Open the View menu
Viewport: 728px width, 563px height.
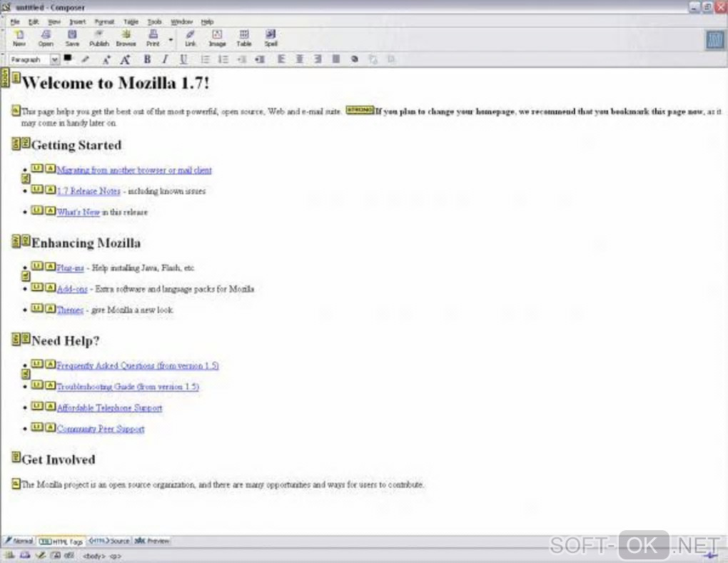(x=54, y=22)
